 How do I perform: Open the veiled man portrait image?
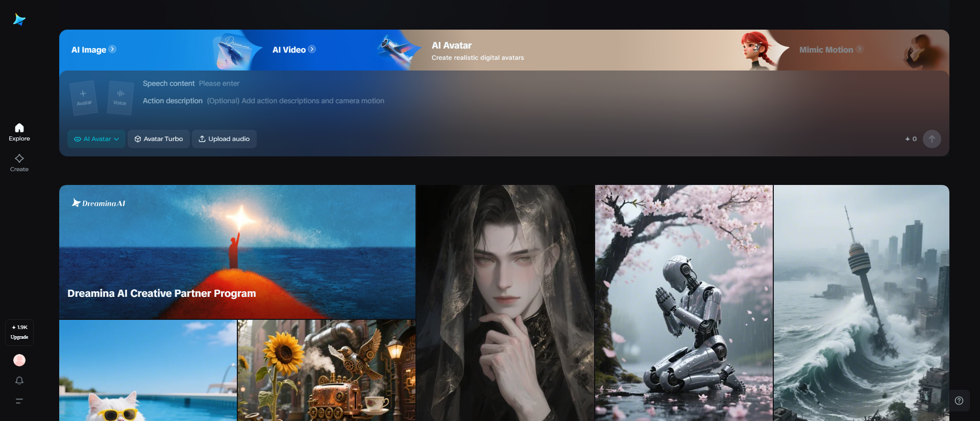(505, 303)
